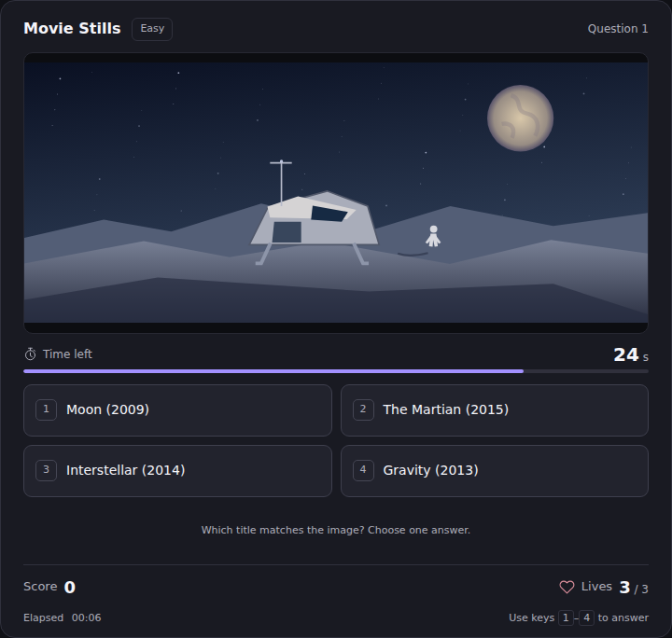Click the planet in the movie still
This screenshot has width=672, height=638.
tap(520, 118)
